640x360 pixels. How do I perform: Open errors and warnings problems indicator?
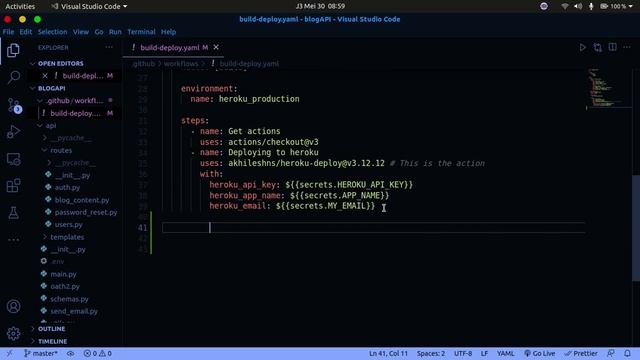tap(98, 353)
